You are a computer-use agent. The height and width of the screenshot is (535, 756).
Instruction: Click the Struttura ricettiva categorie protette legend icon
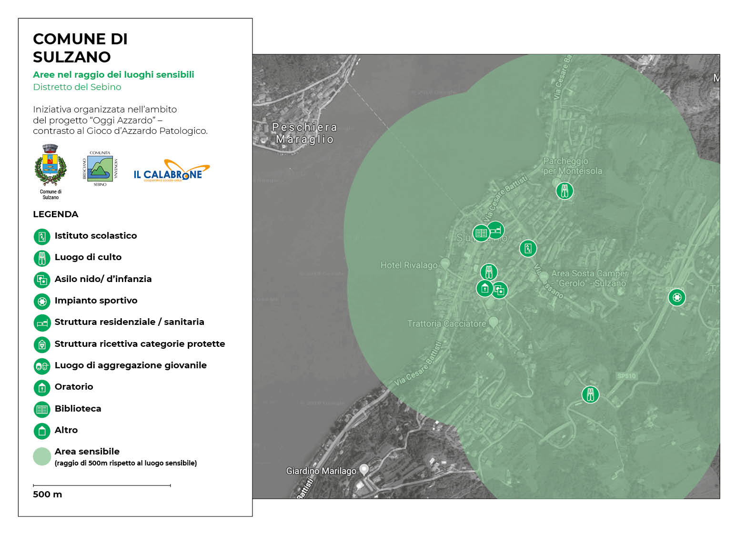tap(42, 344)
